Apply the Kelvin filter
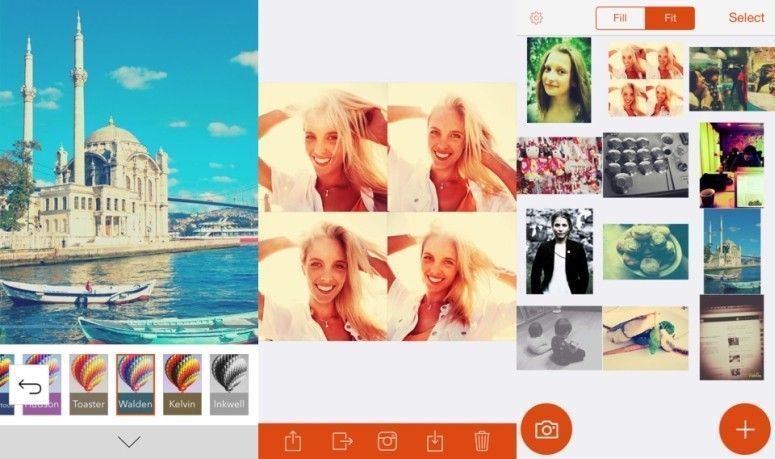This screenshot has height=459, width=775. pos(182,384)
